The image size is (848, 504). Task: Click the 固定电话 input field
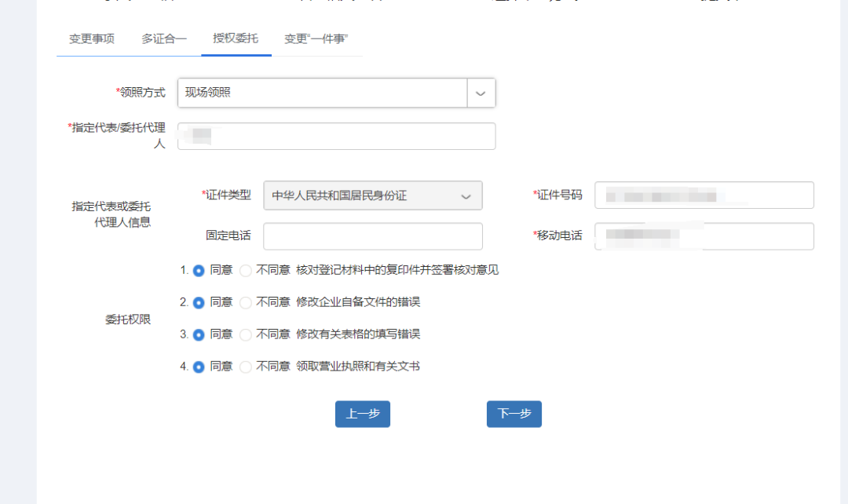point(372,236)
